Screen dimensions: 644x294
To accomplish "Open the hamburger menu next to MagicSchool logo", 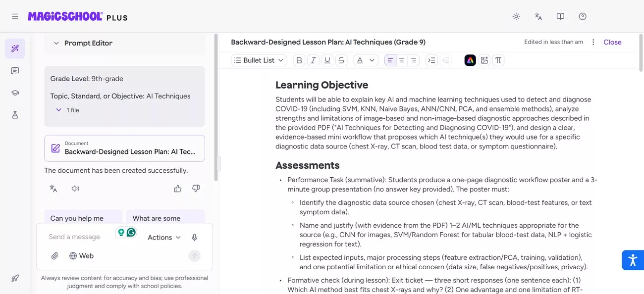I will 15,16.
